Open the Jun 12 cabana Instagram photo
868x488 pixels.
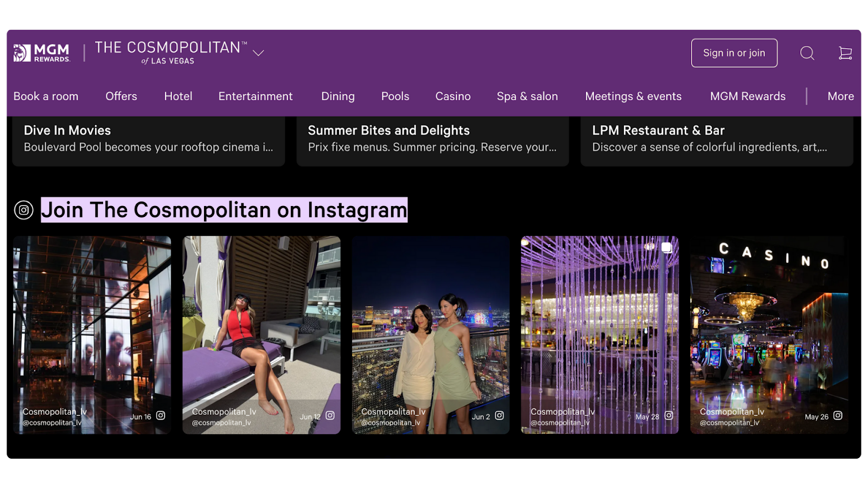click(x=261, y=335)
